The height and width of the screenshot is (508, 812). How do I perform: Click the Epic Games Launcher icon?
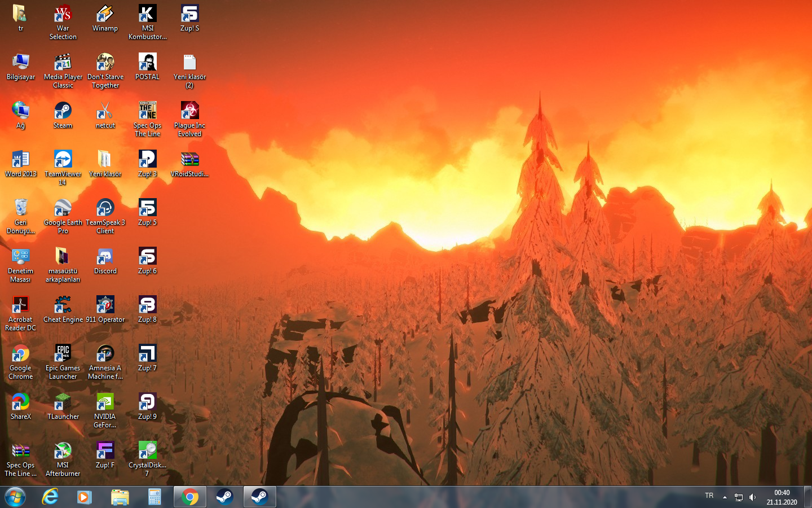coord(63,362)
